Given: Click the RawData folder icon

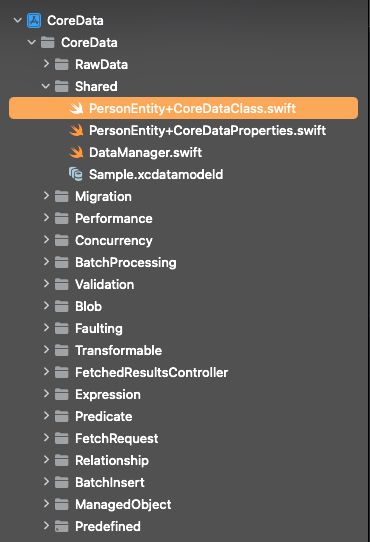Looking at the screenshot, I should [x=62, y=64].
